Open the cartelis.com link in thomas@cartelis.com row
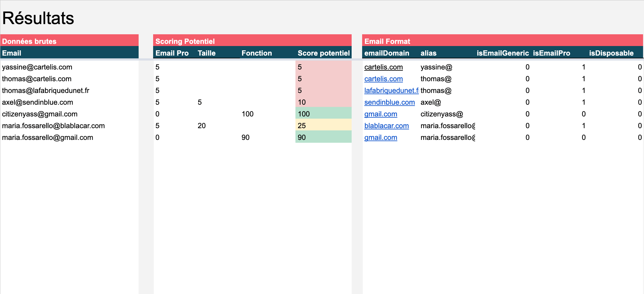The height and width of the screenshot is (294, 644). tap(383, 79)
